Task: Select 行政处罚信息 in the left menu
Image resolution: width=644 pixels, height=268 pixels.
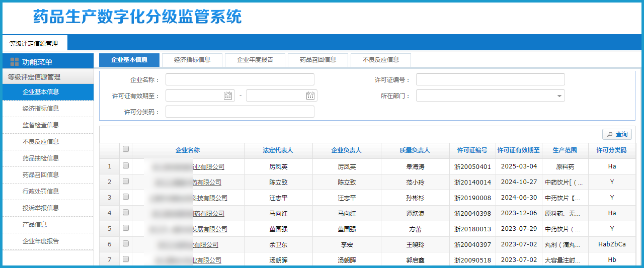Action: click(41, 191)
